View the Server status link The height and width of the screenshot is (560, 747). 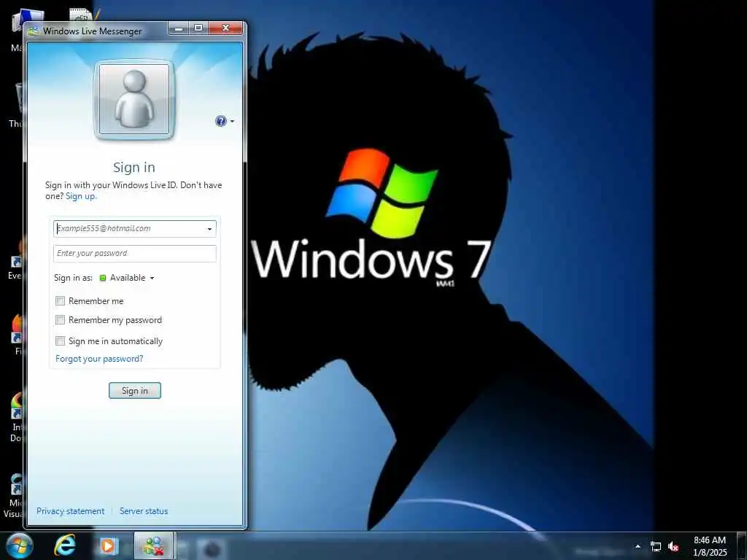(144, 511)
